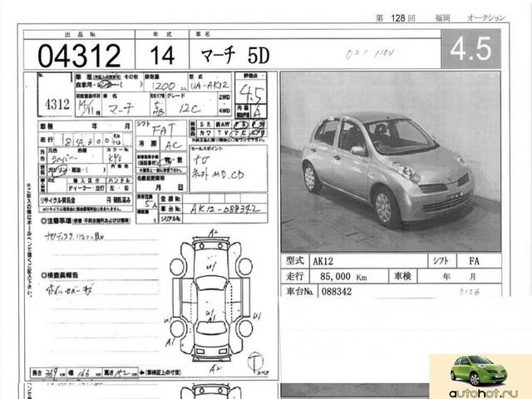Click the handwritten MD.CD sales point
Viewport: 532px width, 399px height.
[228, 175]
